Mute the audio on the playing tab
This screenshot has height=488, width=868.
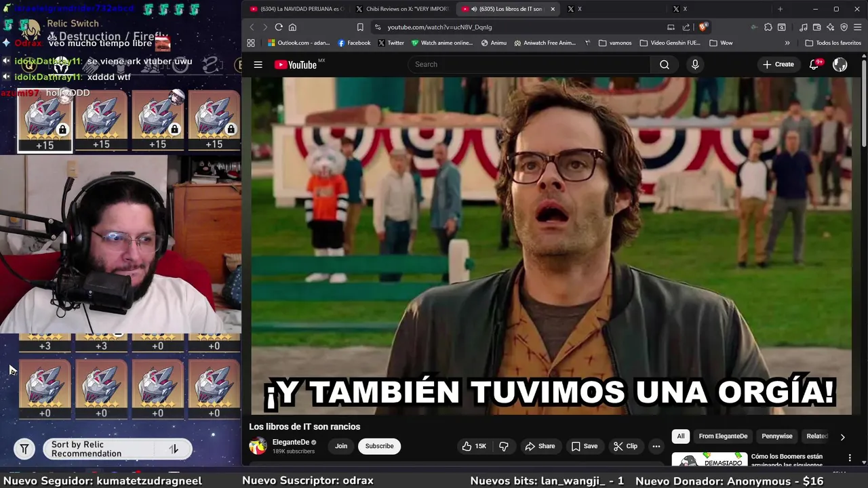tap(473, 9)
